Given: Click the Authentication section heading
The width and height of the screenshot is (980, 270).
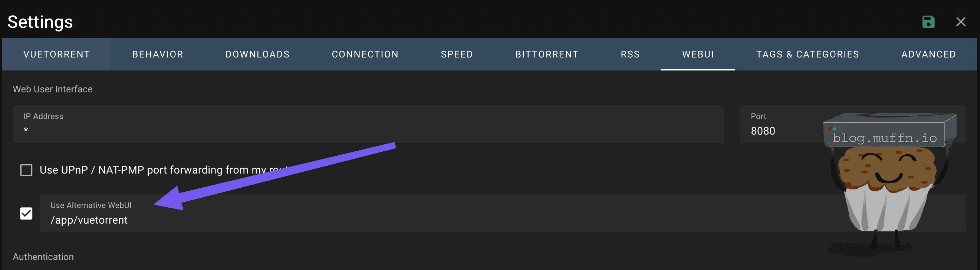Looking at the screenshot, I should 43,257.
